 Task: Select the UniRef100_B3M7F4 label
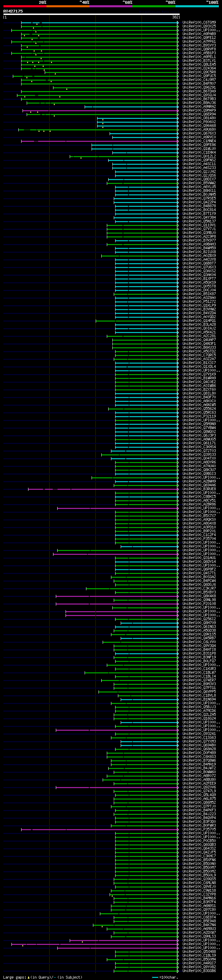(199, 902)
